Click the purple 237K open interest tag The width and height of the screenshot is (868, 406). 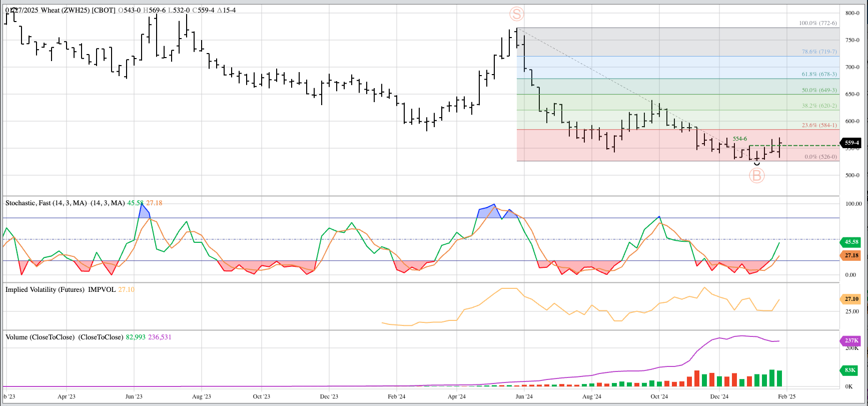click(x=851, y=340)
